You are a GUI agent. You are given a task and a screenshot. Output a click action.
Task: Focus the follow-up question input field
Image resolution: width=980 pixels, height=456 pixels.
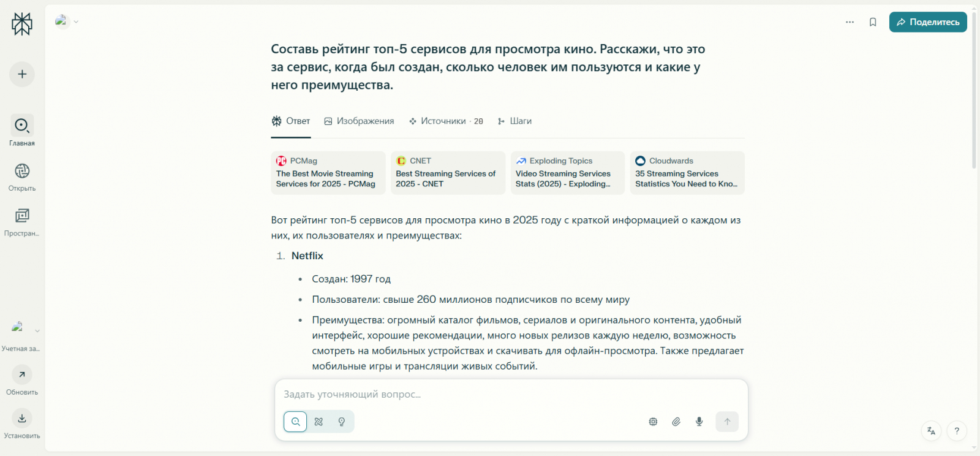click(511, 394)
